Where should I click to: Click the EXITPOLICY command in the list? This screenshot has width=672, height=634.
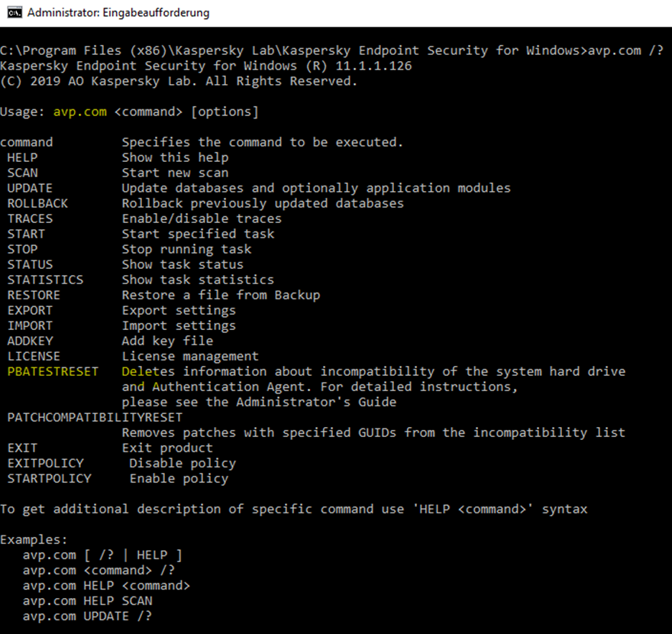click(45, 463)
